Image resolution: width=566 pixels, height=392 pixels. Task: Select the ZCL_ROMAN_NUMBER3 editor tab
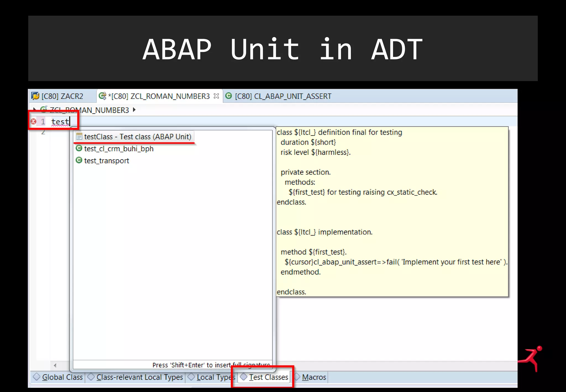pyautogui.click(x=159, y=96)
